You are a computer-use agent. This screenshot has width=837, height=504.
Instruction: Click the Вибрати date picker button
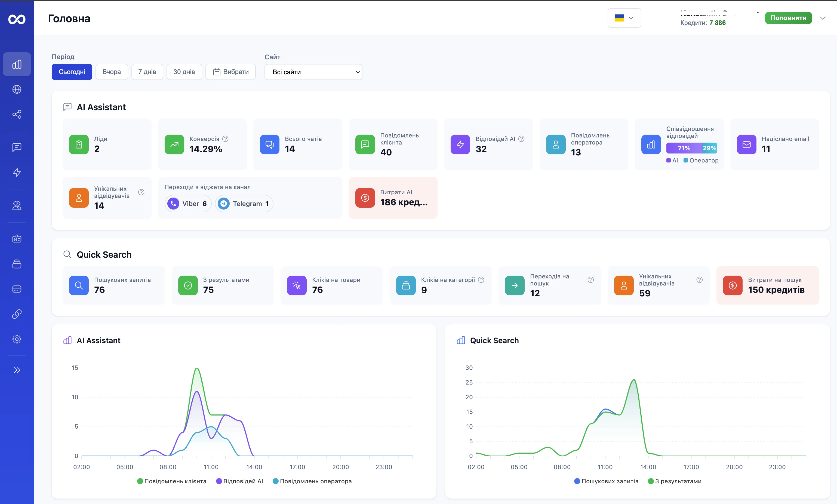click(230, 72)
